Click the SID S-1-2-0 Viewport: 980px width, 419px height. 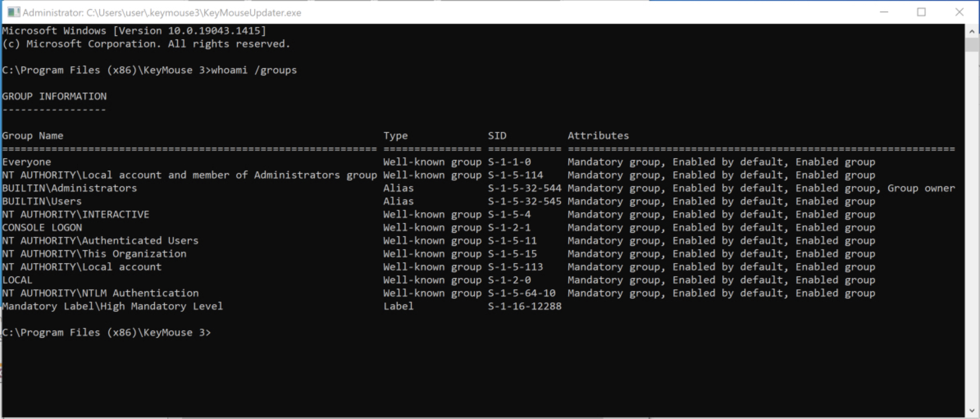509,280
